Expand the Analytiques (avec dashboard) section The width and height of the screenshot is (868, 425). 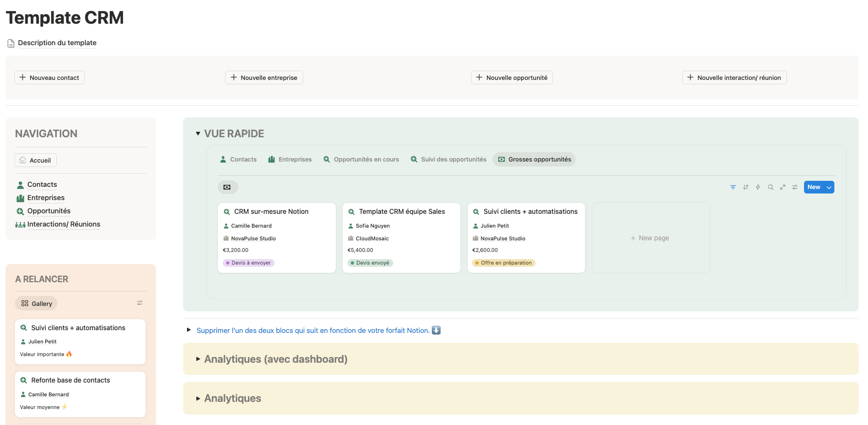tap(198, 359)
